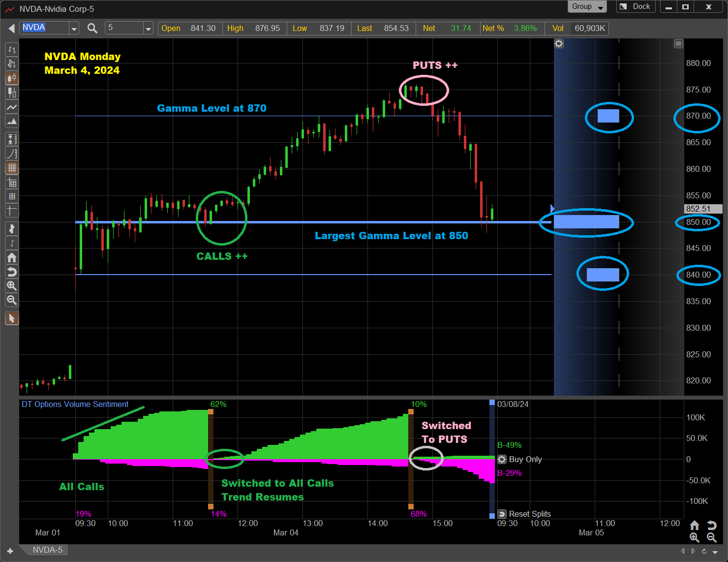This screenshot has width=728, height=562.
Task: Click the bottom-right undo arrow icon
Action: (712, 525)
